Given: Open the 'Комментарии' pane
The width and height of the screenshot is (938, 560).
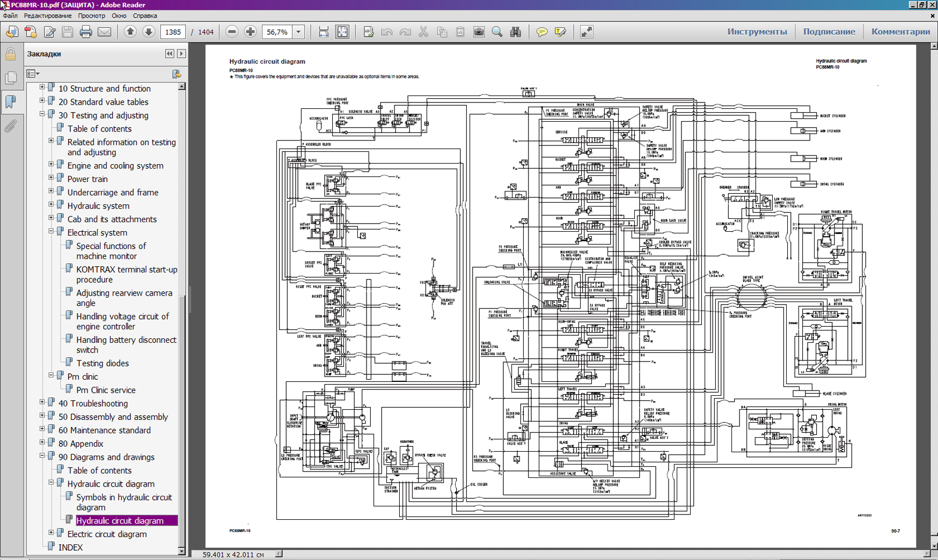Looking at the screenshot, I should pyautogui.click(x=900, y=32).
